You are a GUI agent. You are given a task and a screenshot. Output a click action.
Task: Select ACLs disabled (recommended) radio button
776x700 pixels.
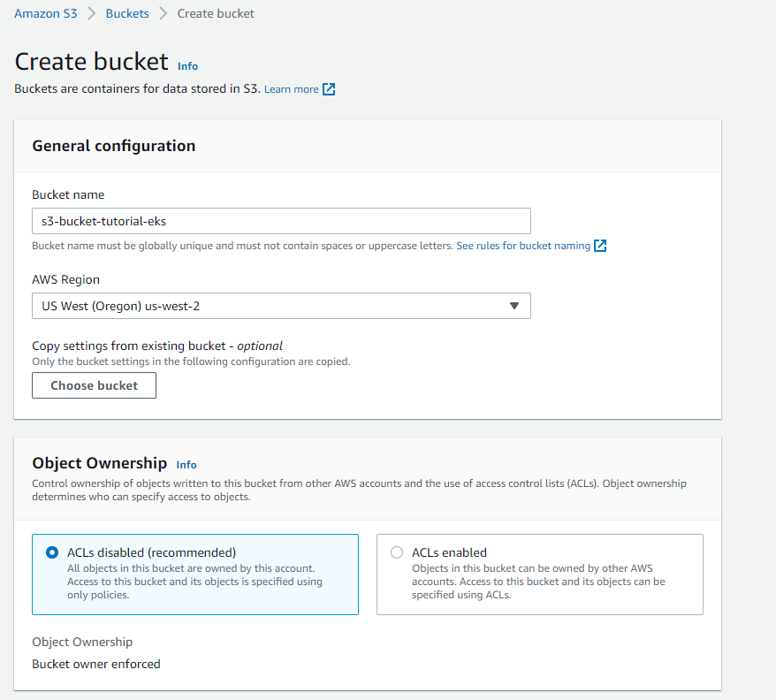click(52, 552)
